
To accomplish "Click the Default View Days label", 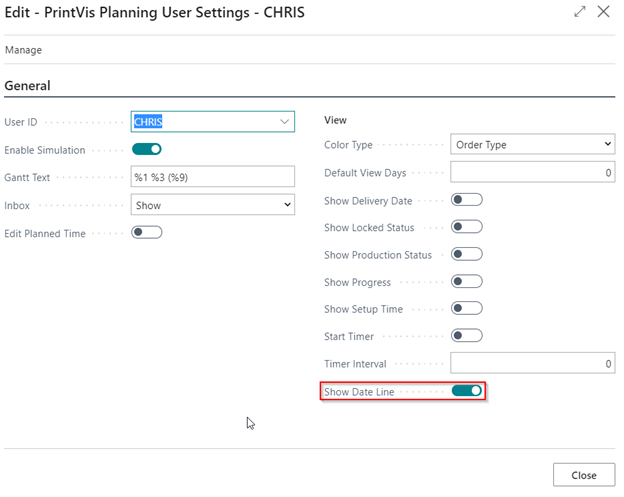I will click(x=365, y=173).
